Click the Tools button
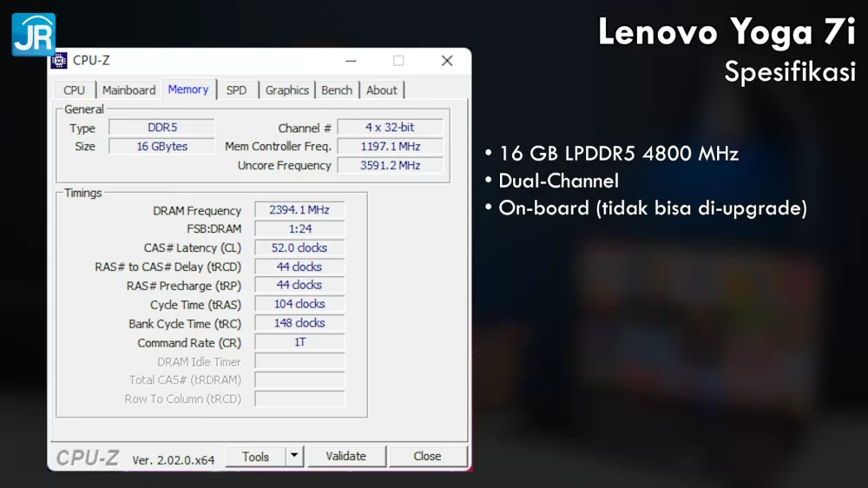Screen dimensions: 868x488 pyautogui.click(x=256, y=457)
